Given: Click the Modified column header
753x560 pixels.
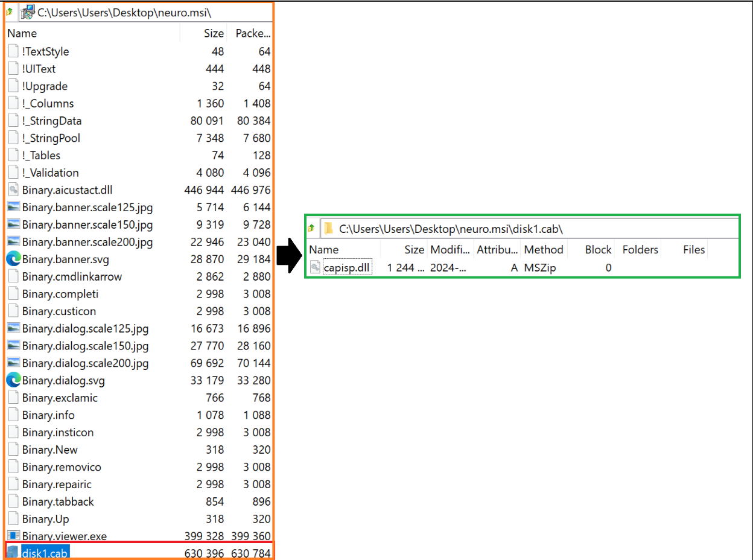Looking at the screenshot, I should [x=450, y=249].
